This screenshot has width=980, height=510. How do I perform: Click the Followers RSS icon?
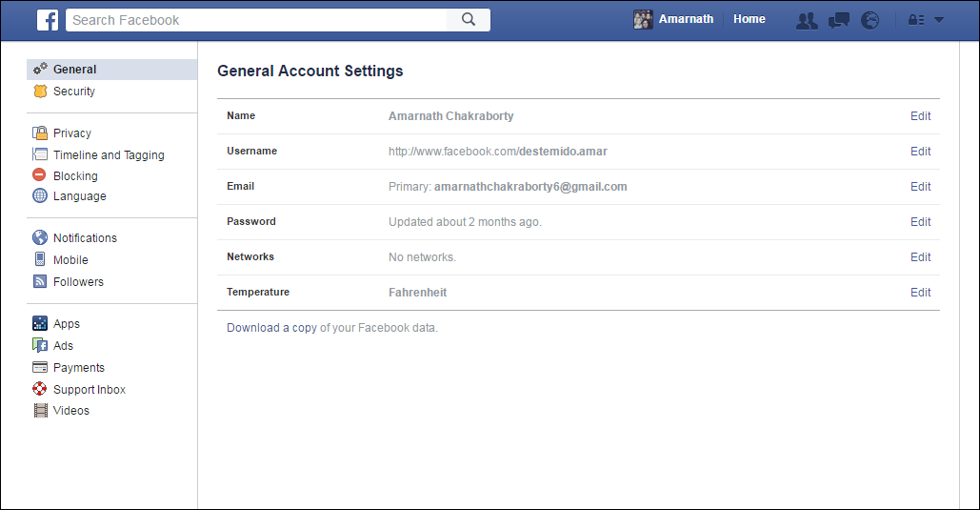pyautogui.click(x=40, y=281)
